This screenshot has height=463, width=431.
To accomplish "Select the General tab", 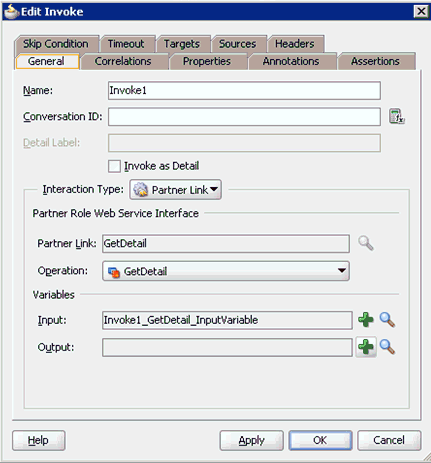I will pos(46,61).
